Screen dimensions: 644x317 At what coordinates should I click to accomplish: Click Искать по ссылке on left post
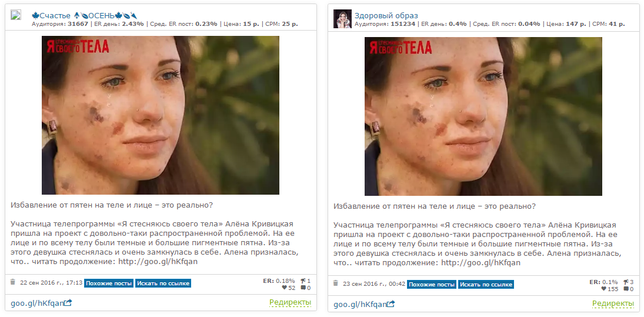click(x=163, y=283)
